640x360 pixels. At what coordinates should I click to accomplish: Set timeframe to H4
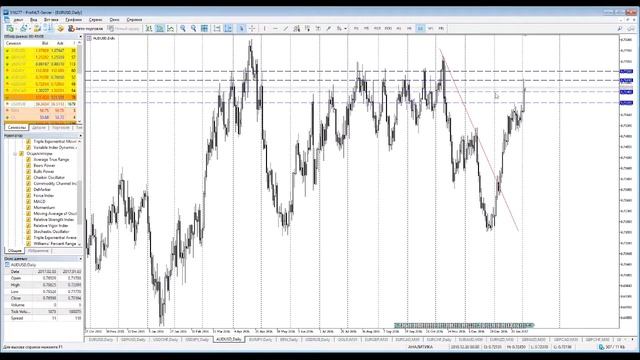point(409,28)
